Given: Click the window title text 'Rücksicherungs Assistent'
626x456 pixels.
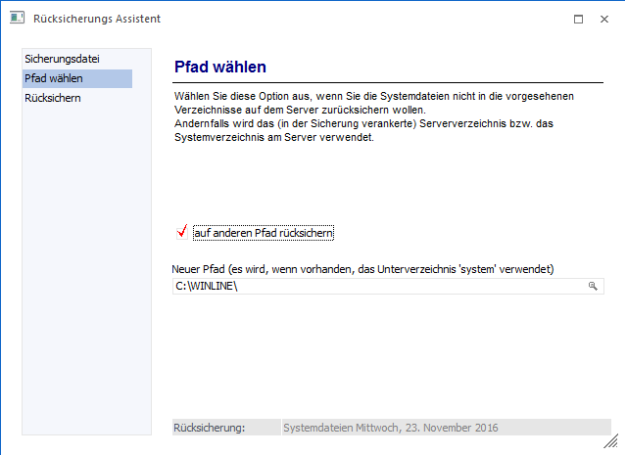Looking at the screenshot, I should pyautogui.click(x=96, y=19).
